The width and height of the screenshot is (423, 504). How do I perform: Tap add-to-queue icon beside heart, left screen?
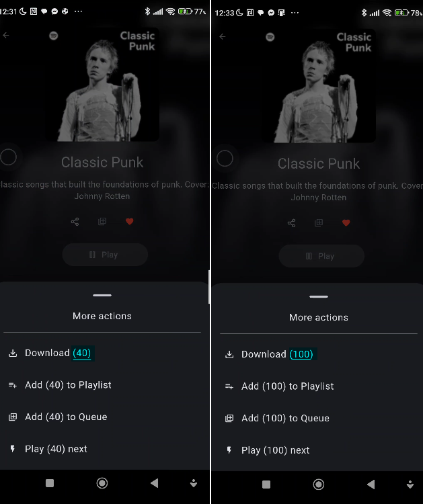coord(102,221)
